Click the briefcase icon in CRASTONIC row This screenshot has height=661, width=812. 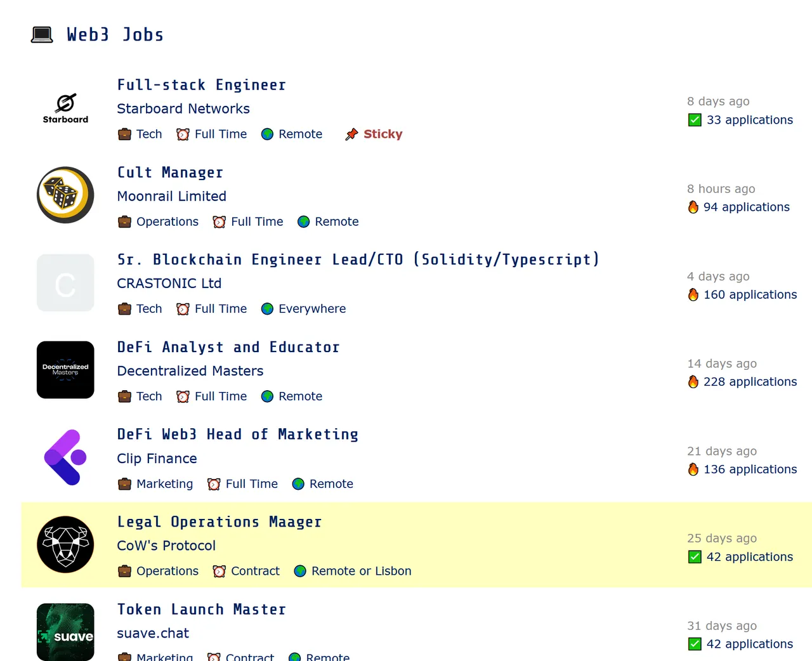click(x=124, y=309)
